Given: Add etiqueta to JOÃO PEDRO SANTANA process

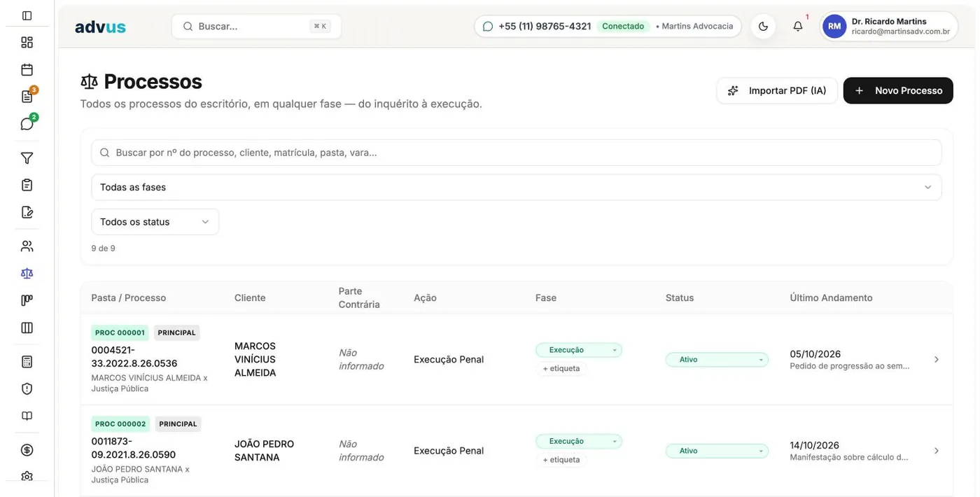Looking at the screenshot, I should tap(561, 460).
